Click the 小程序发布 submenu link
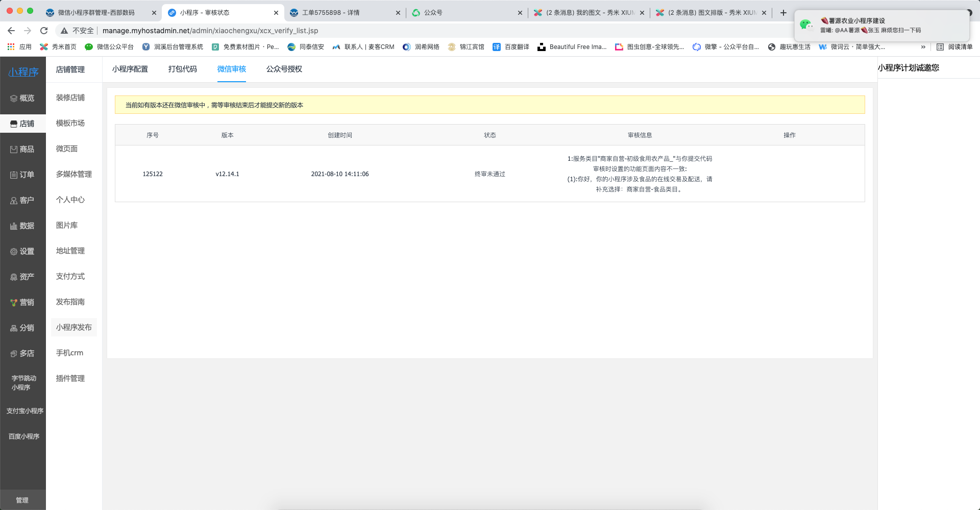Screen dimensions: 980x510 74,327
